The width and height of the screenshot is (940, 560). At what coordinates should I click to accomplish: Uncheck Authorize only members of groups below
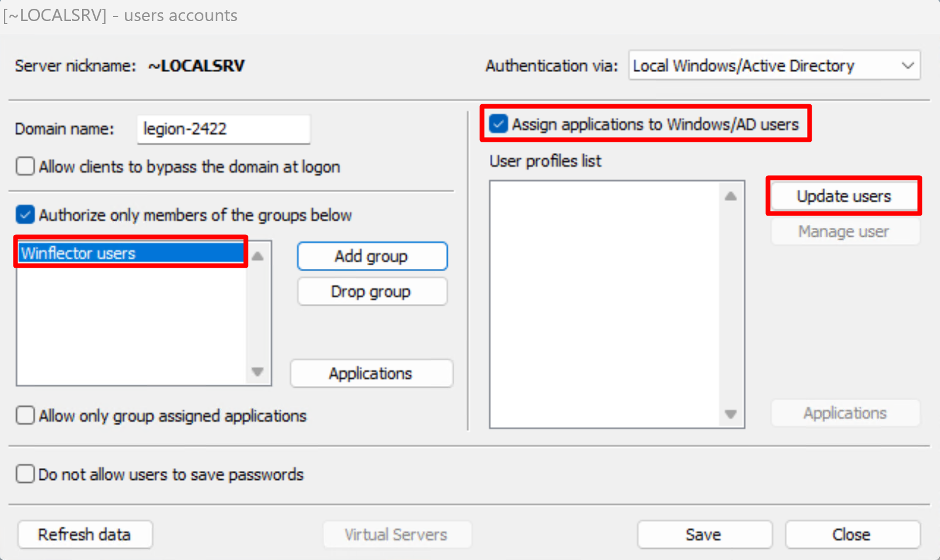(25, 215)
